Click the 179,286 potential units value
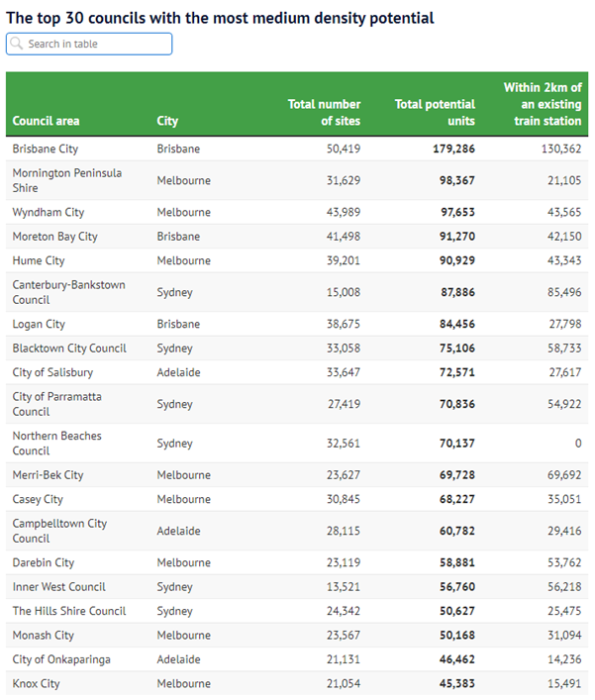Screen dimensions: 595x700 [x=454, y=149]
